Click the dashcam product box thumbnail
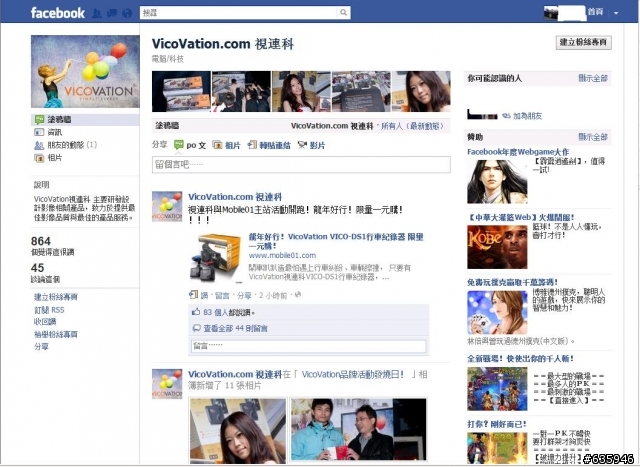The height and width of the screenshot is (467, 640). (x=217, y=258)
